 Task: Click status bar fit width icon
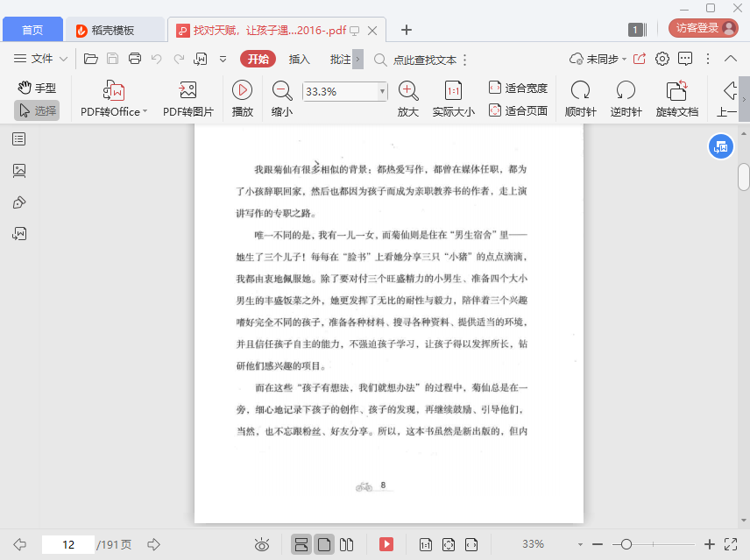tap(471, 544)
